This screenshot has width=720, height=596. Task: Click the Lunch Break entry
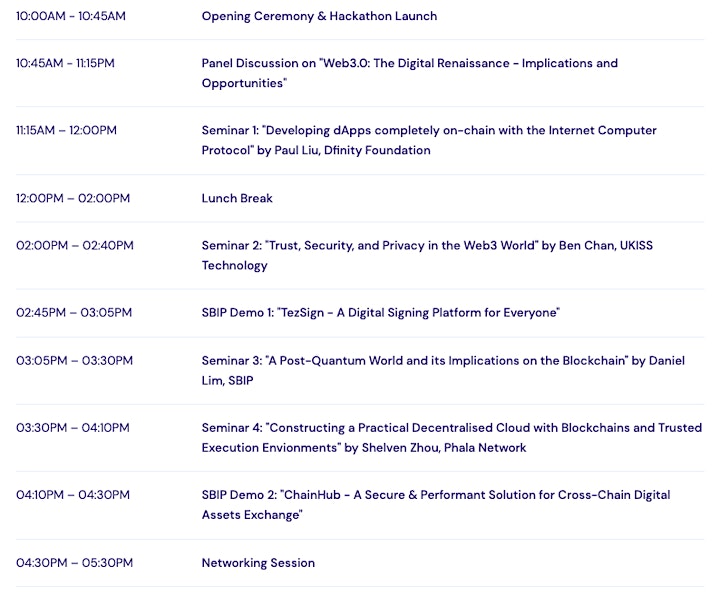tap(237, 198)
